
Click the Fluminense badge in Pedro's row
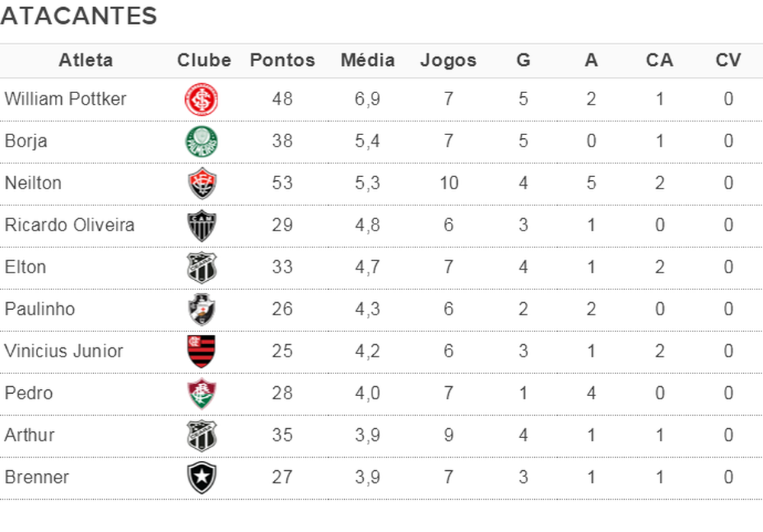click(202, 393)
